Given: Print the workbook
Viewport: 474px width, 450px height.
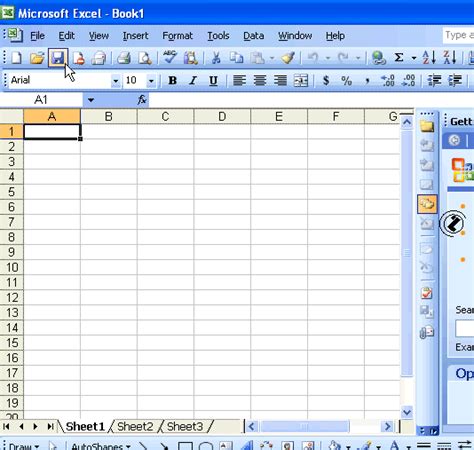Looking at the screenshot, I should pos(124,58).
